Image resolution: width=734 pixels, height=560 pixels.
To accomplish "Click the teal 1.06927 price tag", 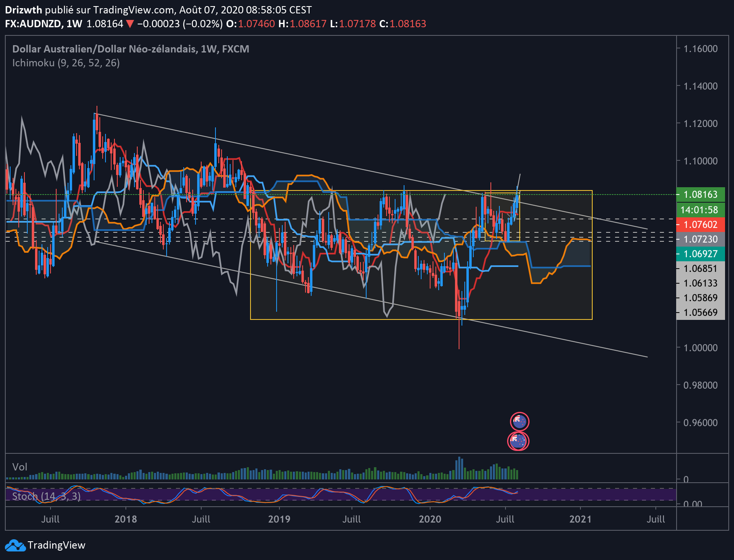I will click(701, 254).
